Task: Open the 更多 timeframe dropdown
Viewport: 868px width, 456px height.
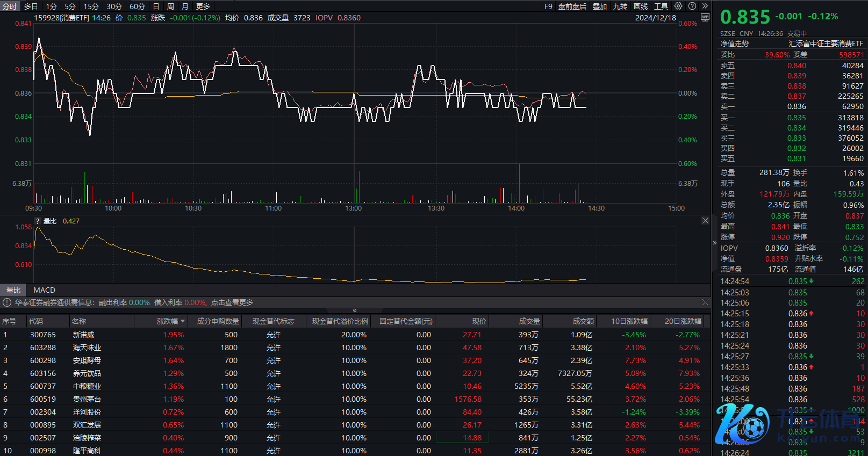Action: [203, 6]
